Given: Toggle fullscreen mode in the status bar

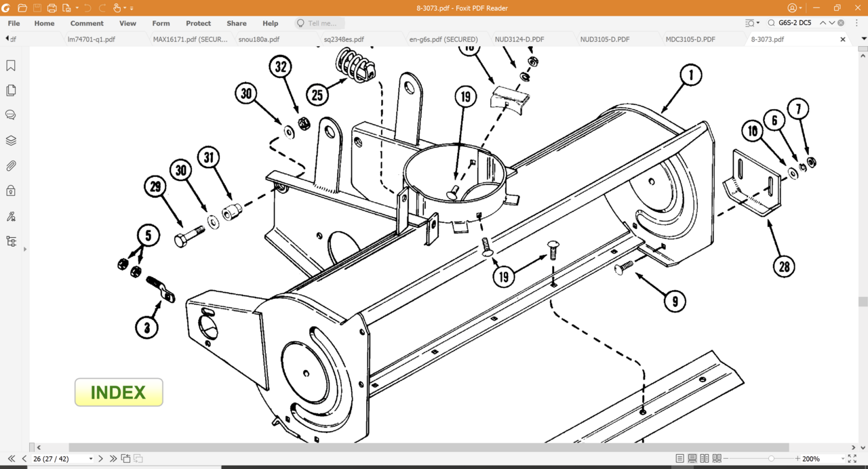Looking at the screenshot, I should tap(852, 459).
